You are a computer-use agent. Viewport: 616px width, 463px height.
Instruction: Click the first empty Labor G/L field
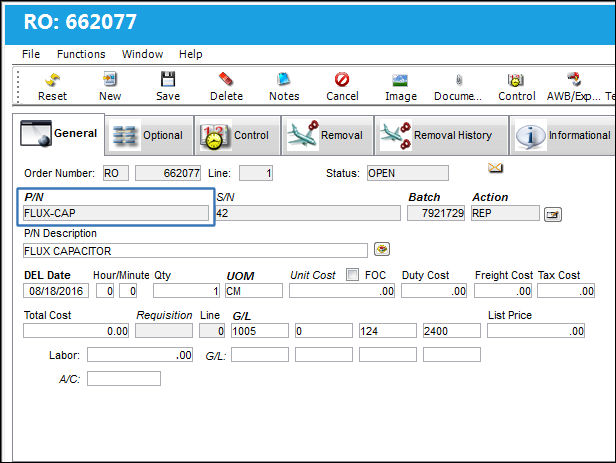coord(260,355)
